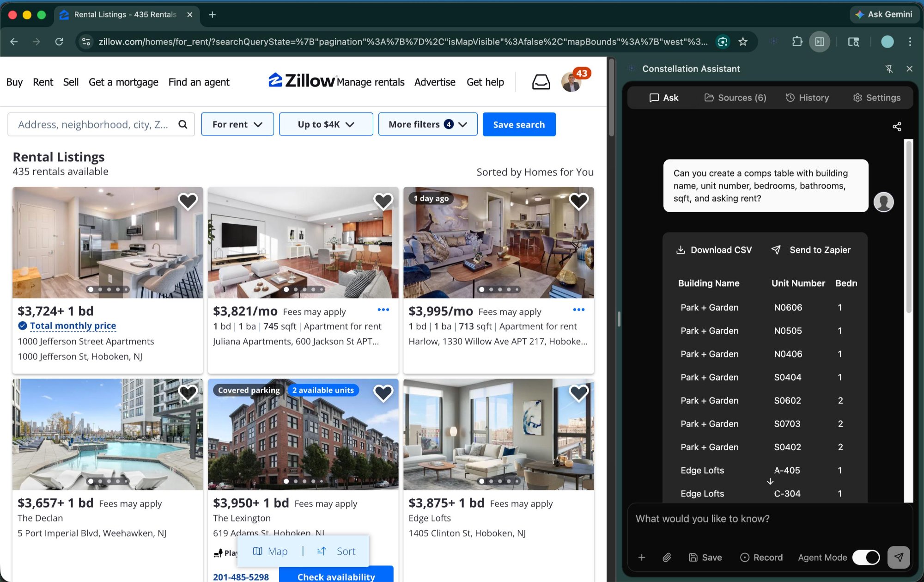924x582 pixels.
Task: Click the share icon in assistant panel
Action: coord(897,127)
